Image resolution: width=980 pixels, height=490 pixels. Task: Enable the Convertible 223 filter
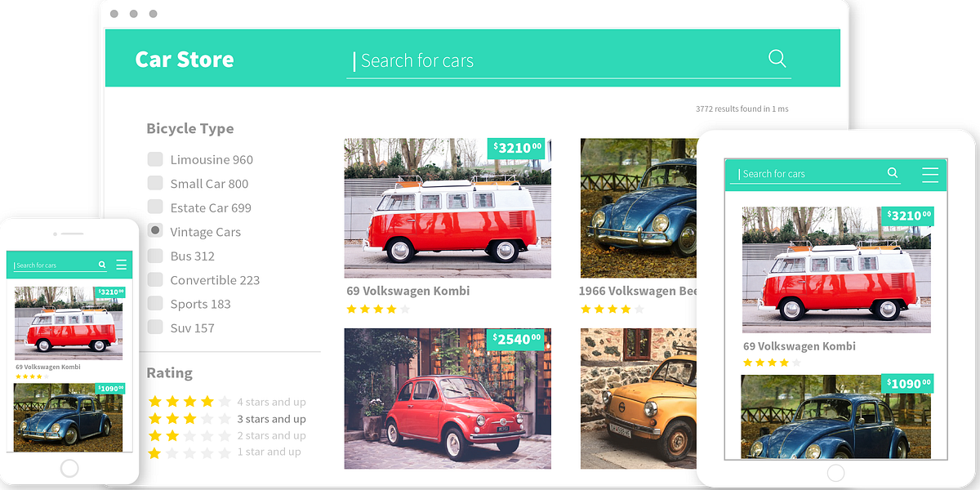click(154, 278)
